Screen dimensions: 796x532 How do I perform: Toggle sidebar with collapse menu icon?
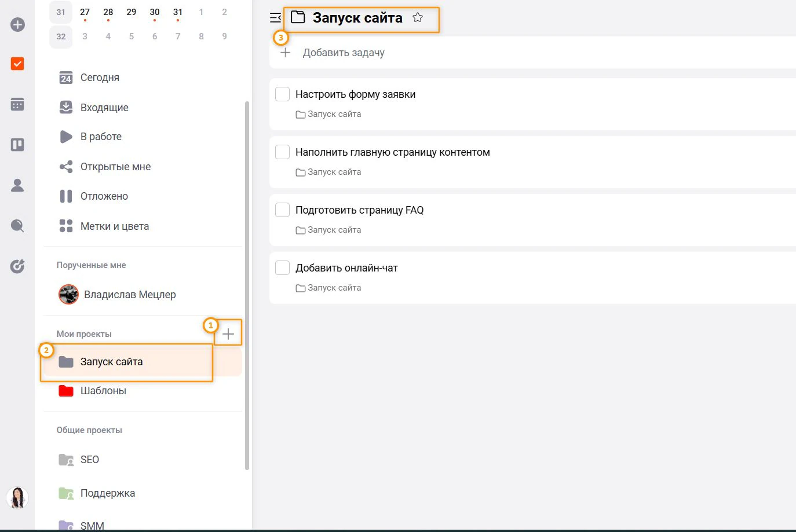coord(276,18)
